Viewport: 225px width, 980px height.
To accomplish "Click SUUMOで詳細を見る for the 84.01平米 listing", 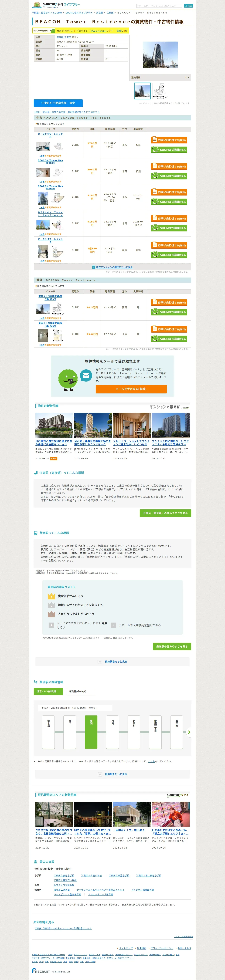I will 169,228.
